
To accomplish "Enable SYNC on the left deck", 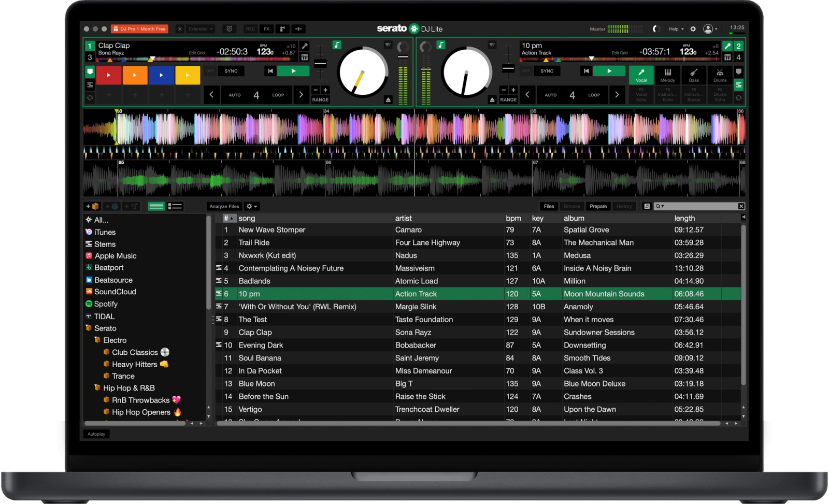I will [x=231, y=71].
